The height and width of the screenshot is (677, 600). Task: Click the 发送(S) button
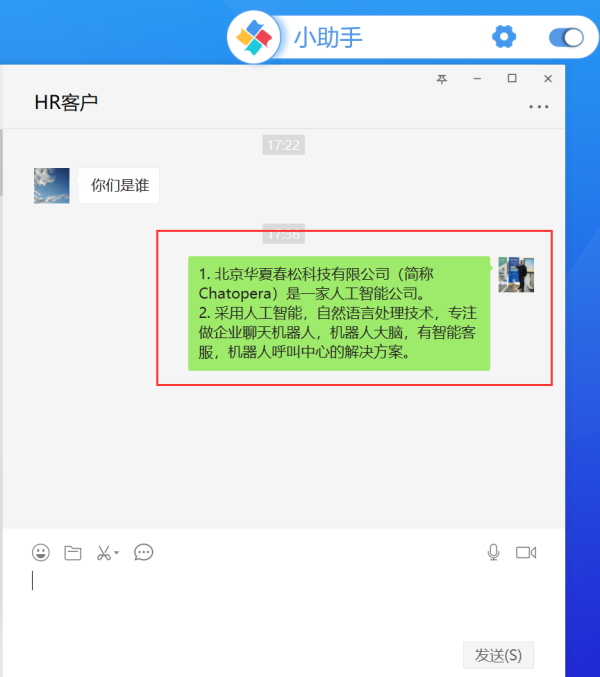pyautogui.click(x=499, y=655)
